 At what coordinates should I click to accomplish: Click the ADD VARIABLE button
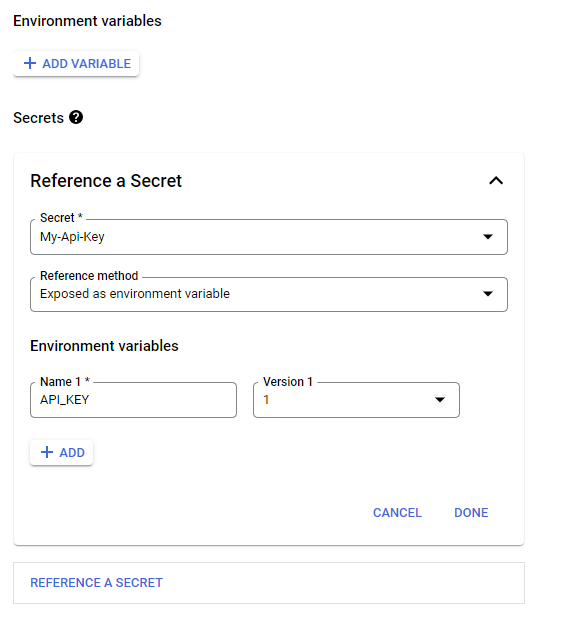[x=76, y=64]
